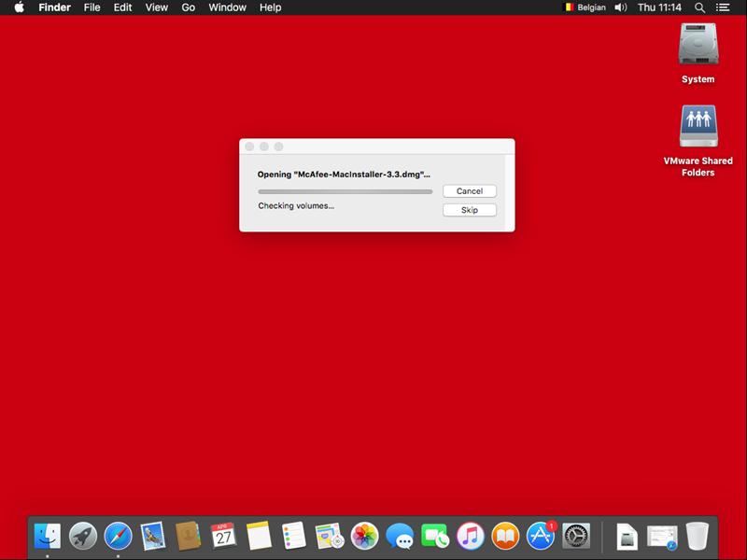Open Notification Center
Image resolution: width=747 pixels, height=560 pixels.
tap(723, 7)
